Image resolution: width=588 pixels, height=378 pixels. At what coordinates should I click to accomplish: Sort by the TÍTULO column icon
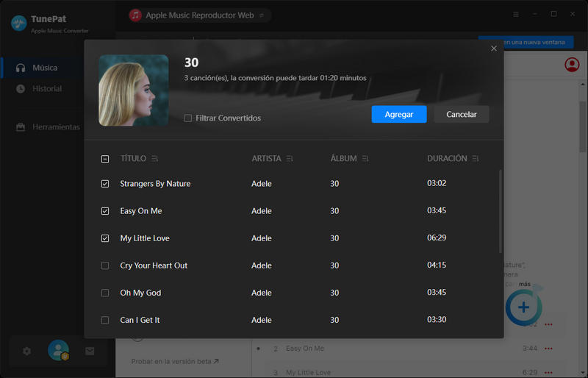[x=155, y=159]
